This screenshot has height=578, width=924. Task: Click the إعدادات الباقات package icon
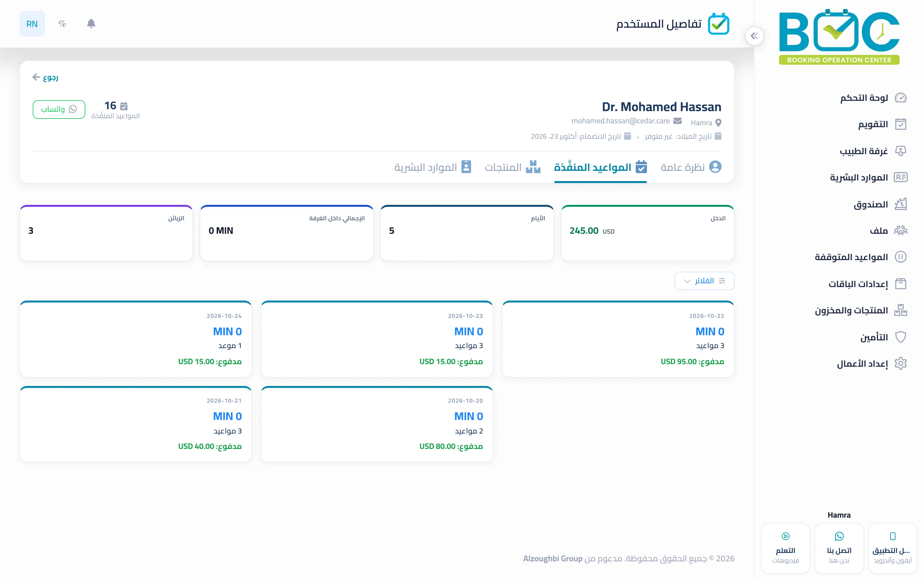pyautogui.click(x=900, y=284)
